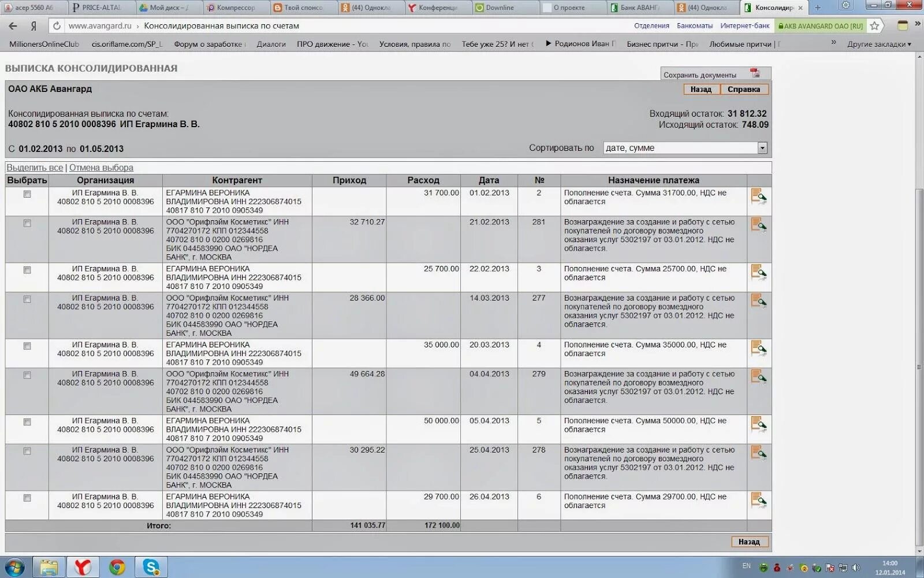
Task: Launch Windows Explorer from taskbar
Action: (x=49, y=568)
